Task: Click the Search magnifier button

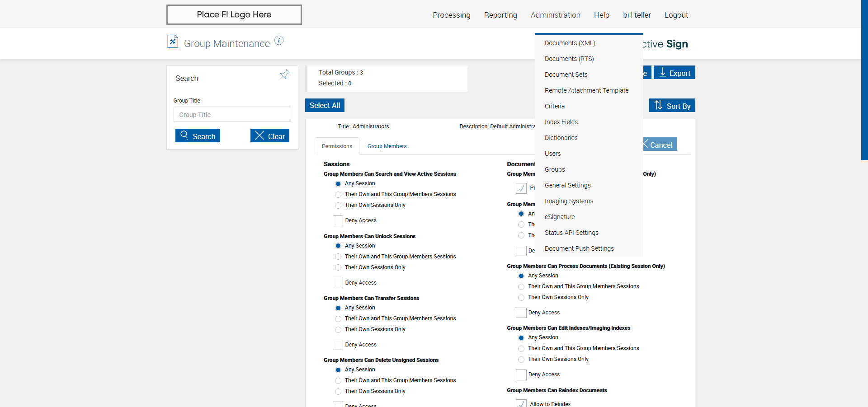Action: [198, 136]
